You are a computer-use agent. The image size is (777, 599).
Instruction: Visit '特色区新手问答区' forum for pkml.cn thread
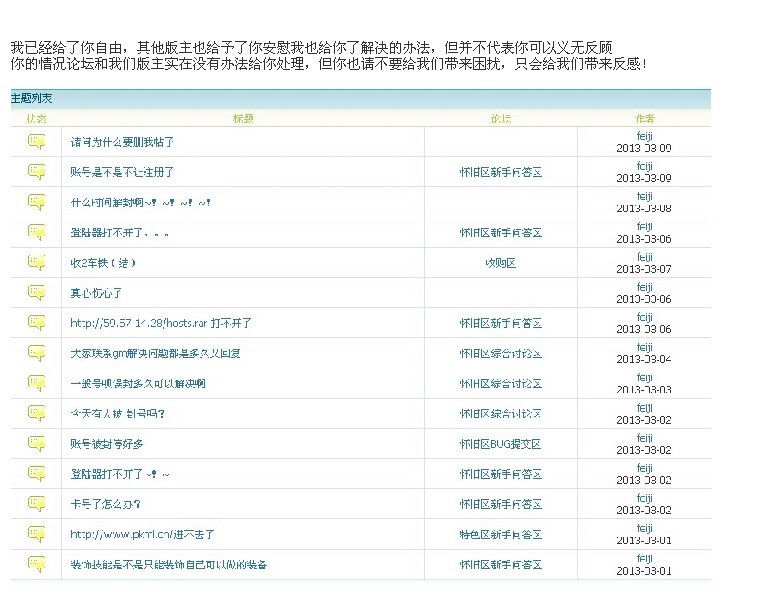tap(500, 535)
